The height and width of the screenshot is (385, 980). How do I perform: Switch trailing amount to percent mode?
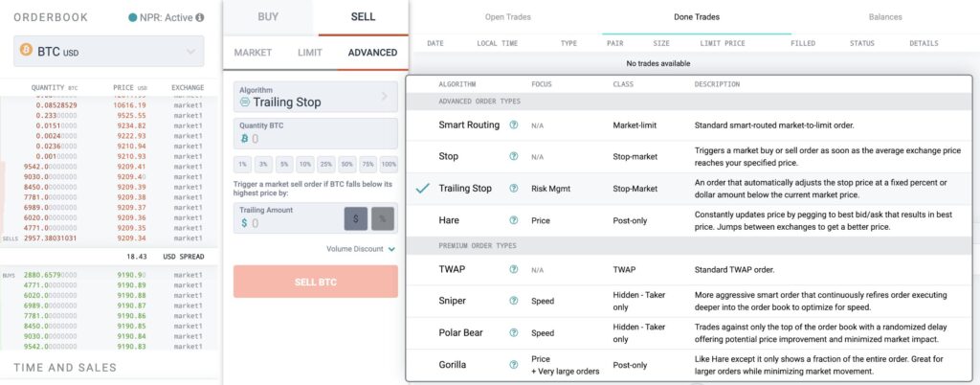[383, 218]
